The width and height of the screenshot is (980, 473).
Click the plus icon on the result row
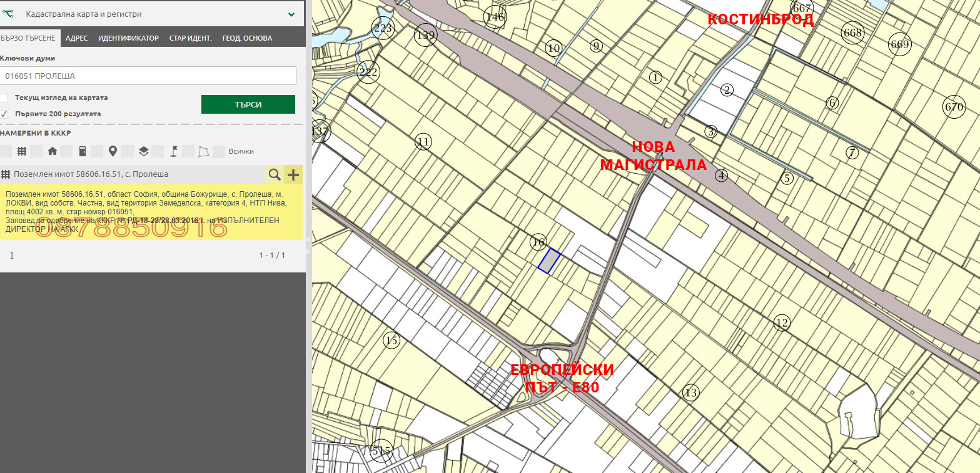coord(293,174)
